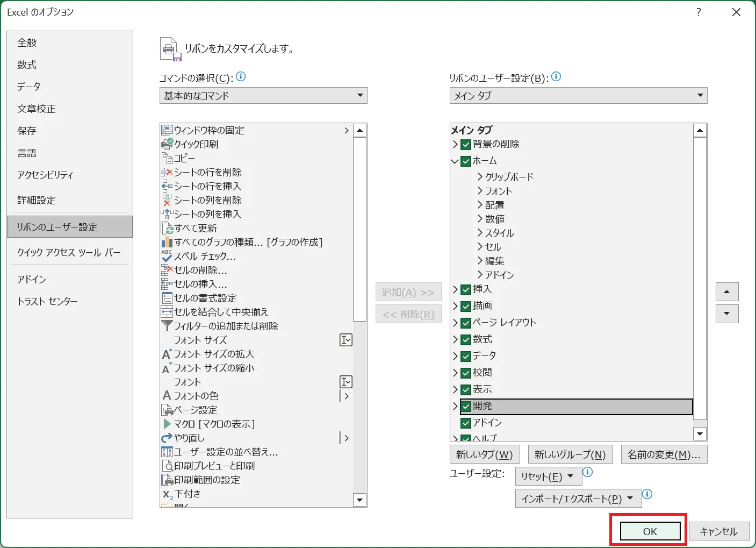Uncheck the 開発 tab checkbox
The height and width of the screenshot is (548, 756).
[x=466, y=406]
